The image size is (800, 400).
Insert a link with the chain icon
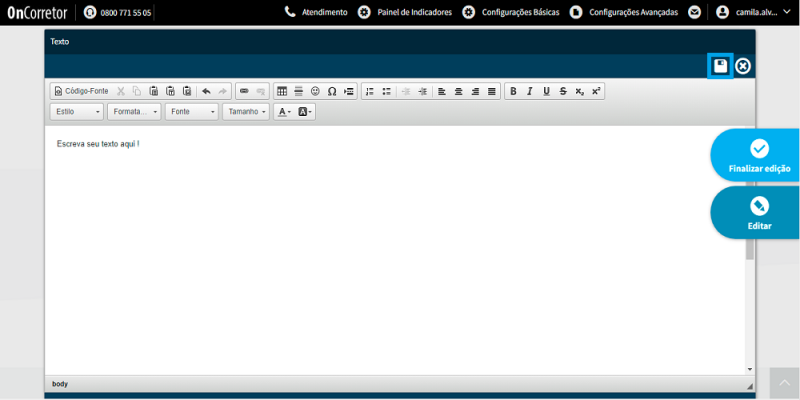pyautogui.click(x=244, y=91)
